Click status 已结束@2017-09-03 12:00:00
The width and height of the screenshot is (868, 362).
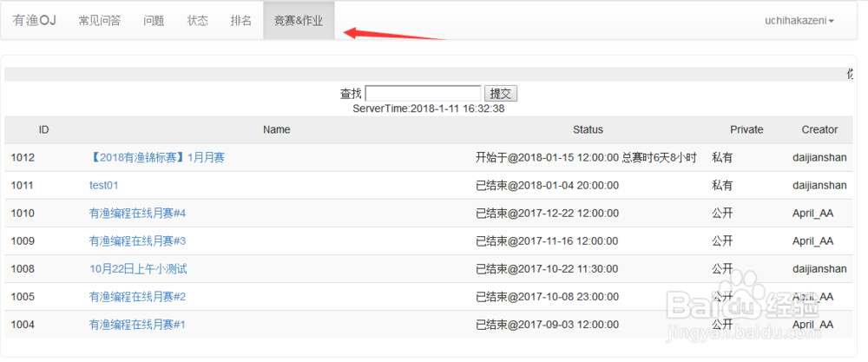547,325
